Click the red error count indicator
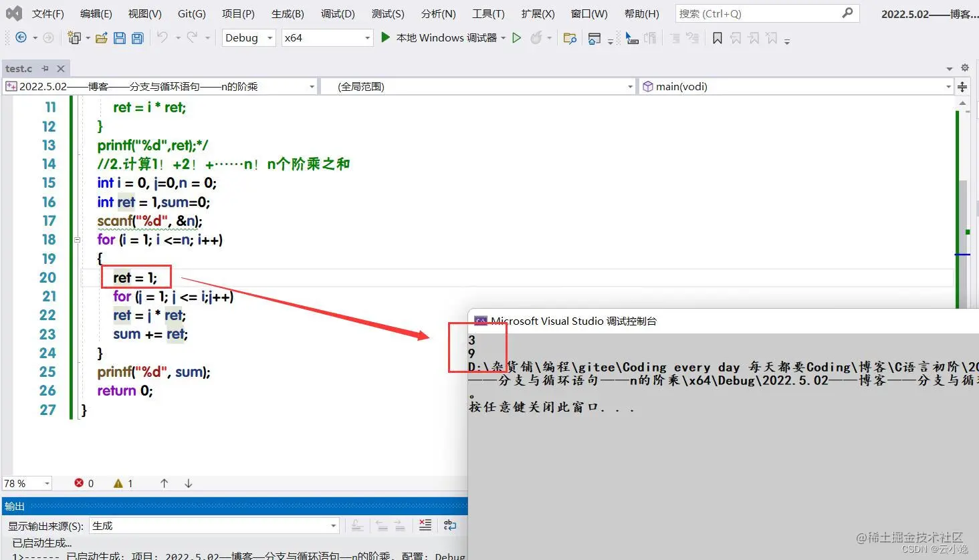 [84, 483]
